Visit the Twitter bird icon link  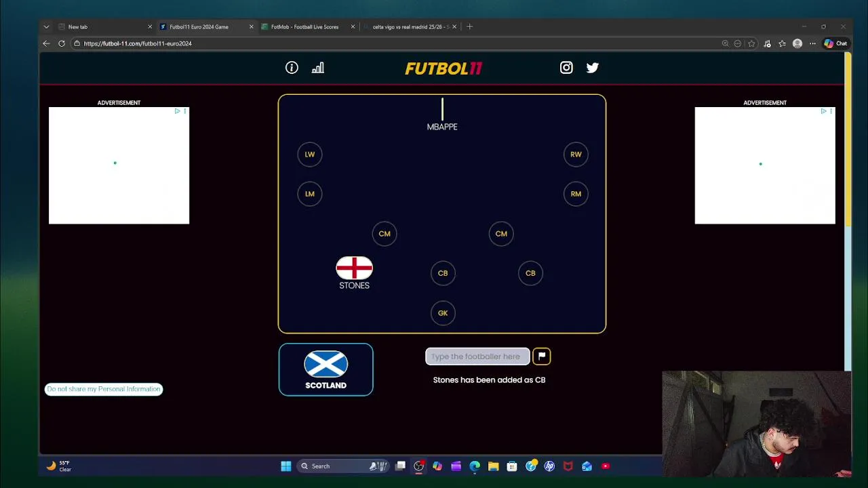coord(593,68)
